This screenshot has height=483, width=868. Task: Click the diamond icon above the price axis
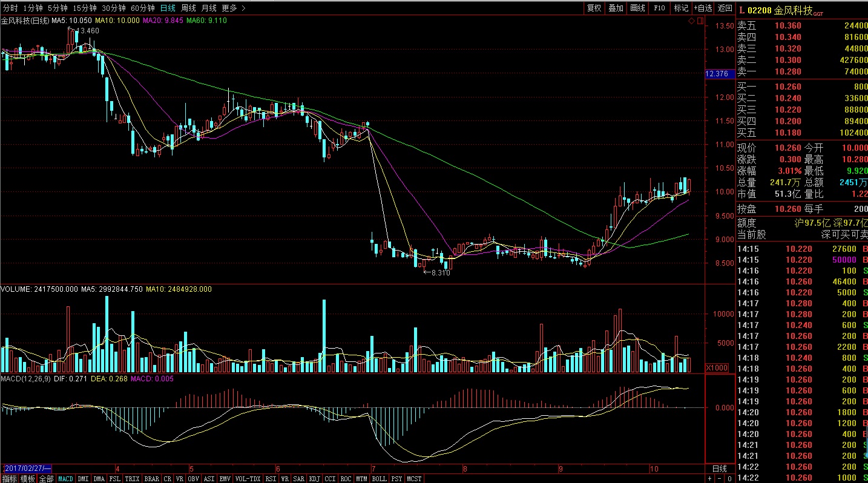pos(692,21)
